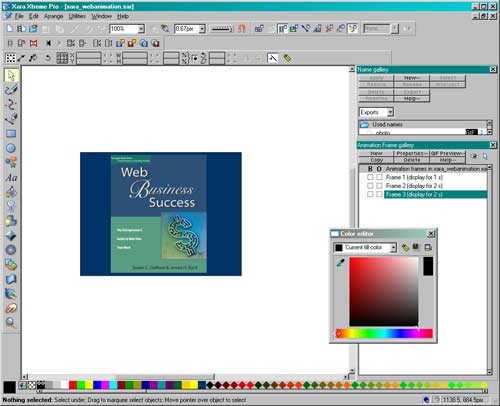Pick a shade in the red color square
Image resolution: width=500 pixels, height=406 pixels.
pyautogui.click(x=383, y=291)
